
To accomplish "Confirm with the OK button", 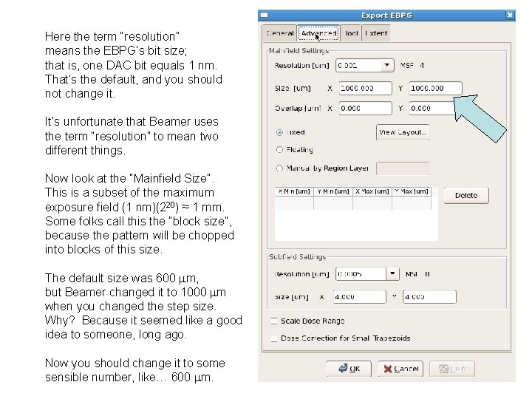I will click(x=348, y=369).
